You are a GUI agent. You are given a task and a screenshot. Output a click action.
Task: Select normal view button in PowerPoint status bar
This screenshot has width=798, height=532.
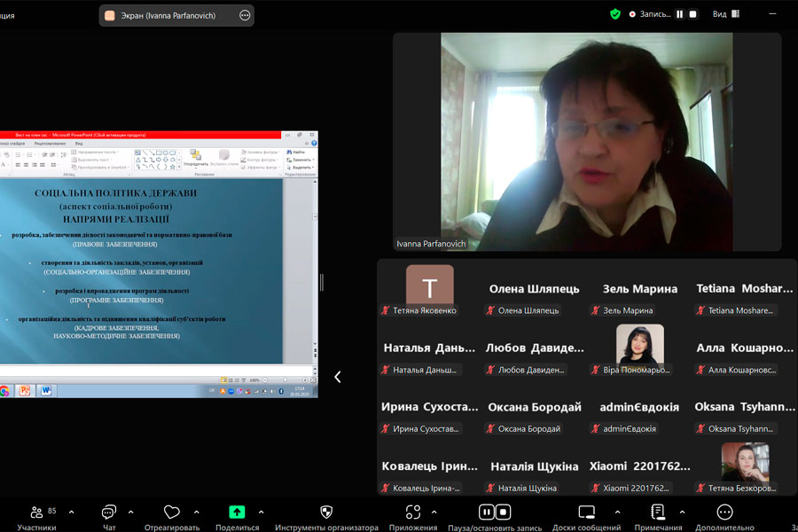point(224,380)
